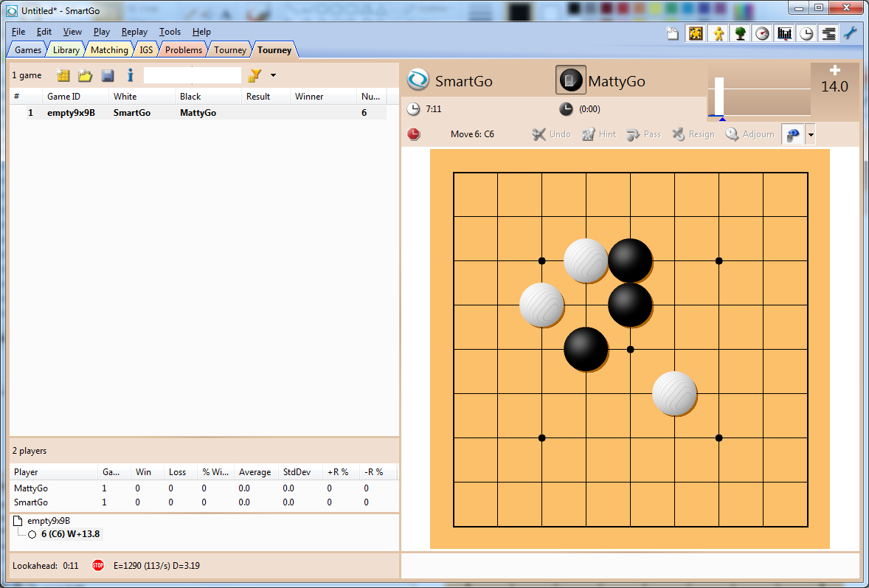Toggle the speedometer gauge view icon
The image size is (869, 588).
click(x=762, y=34)
